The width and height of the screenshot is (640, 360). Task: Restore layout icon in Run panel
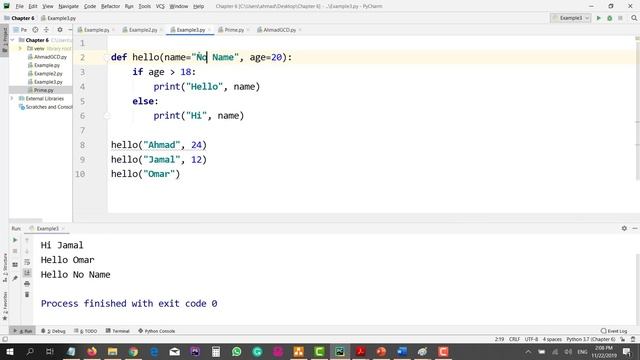[x=15, y=265]
